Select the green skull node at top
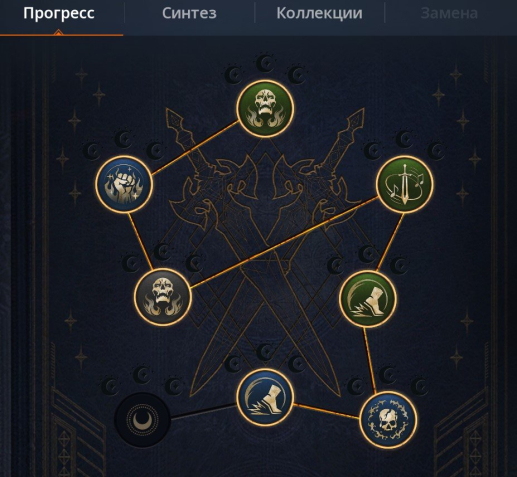517x477 pixels. point(265,108)
